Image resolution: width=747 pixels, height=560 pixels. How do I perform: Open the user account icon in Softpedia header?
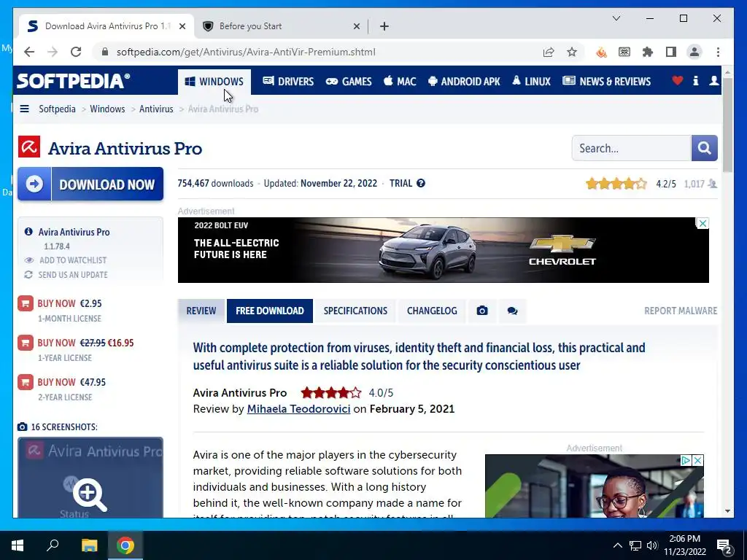click(713, 80)
